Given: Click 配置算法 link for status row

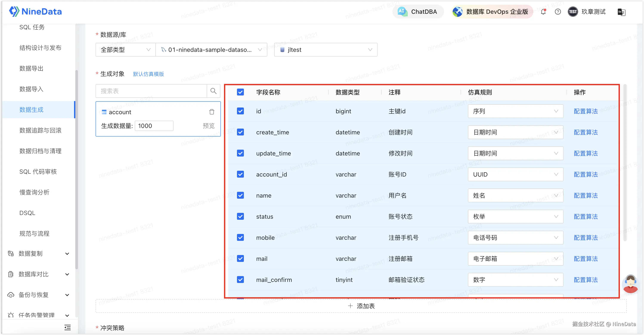Looking at the screenshot, I should (x=585, y=217).
